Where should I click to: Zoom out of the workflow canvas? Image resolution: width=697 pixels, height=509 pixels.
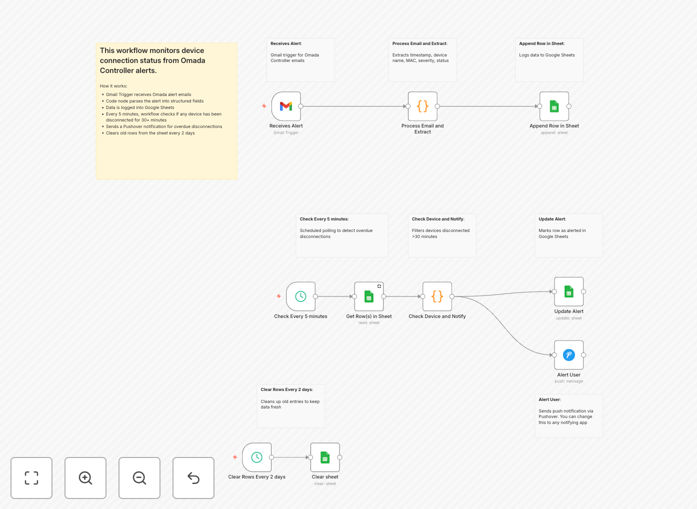pos(139,478)
